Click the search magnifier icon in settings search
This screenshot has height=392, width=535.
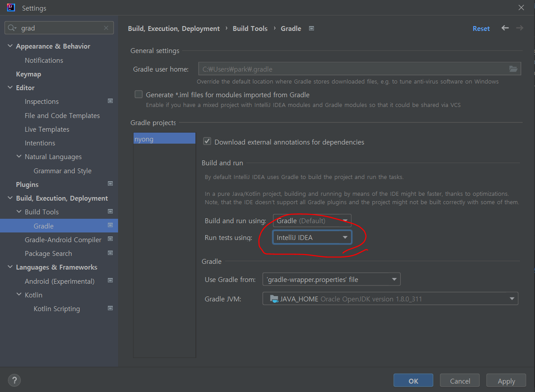(x=12, y=28)
